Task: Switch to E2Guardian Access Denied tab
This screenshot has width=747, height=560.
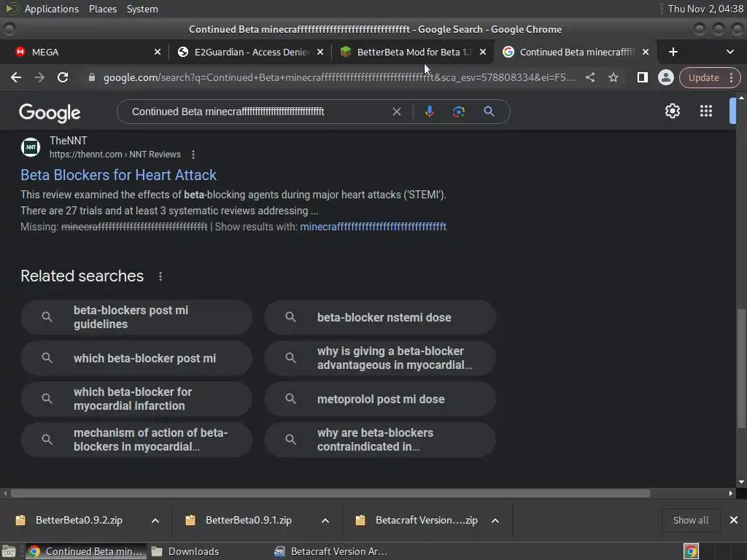Action: coord(250,52)
